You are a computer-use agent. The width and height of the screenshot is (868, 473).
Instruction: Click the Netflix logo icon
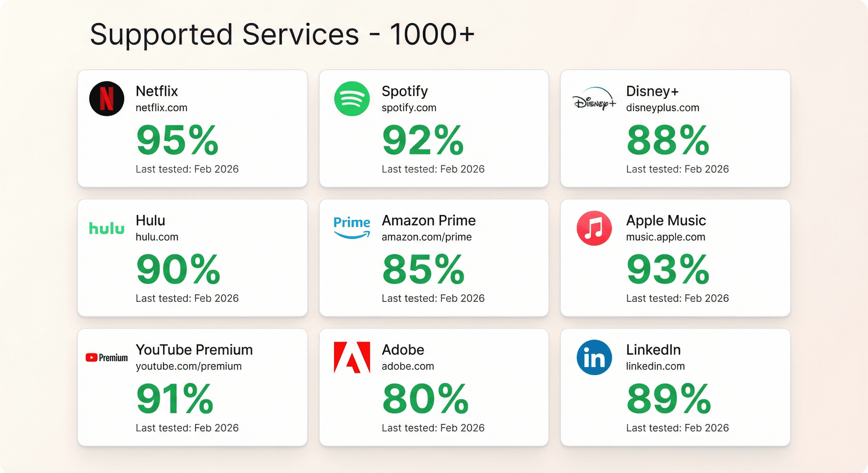point(106,99)
